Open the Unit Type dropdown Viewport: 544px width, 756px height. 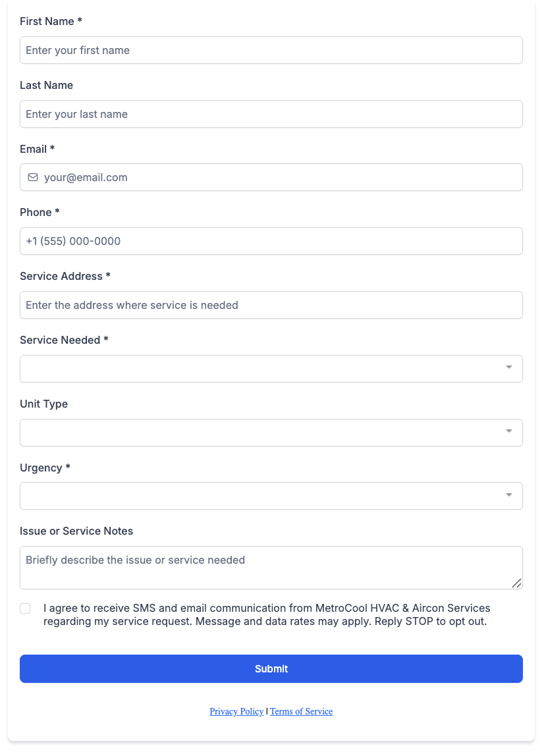271,433
